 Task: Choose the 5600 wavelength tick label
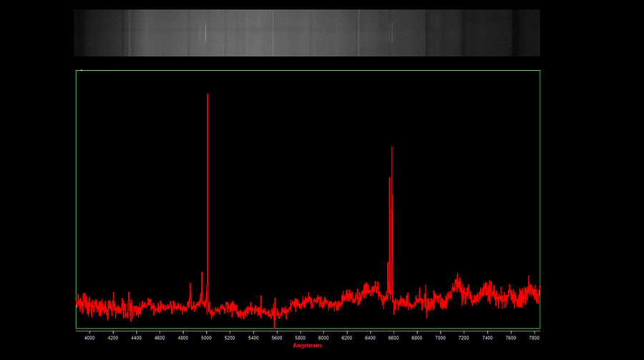click(276, 337)
